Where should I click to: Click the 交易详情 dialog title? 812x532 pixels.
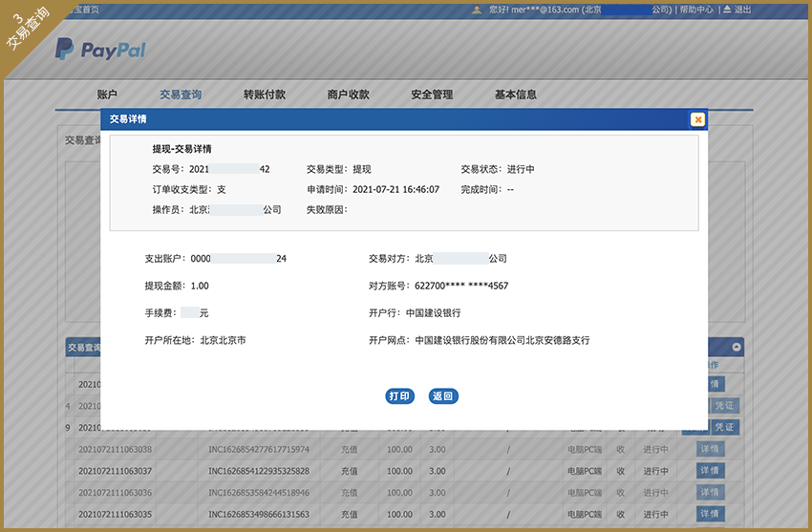(128, 119)
